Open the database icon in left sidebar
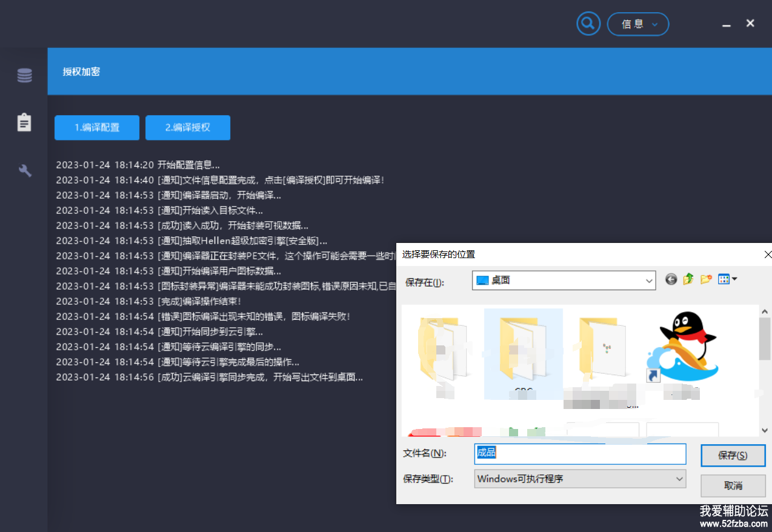This screenshot has height=532, width=772. pos(24,76)
